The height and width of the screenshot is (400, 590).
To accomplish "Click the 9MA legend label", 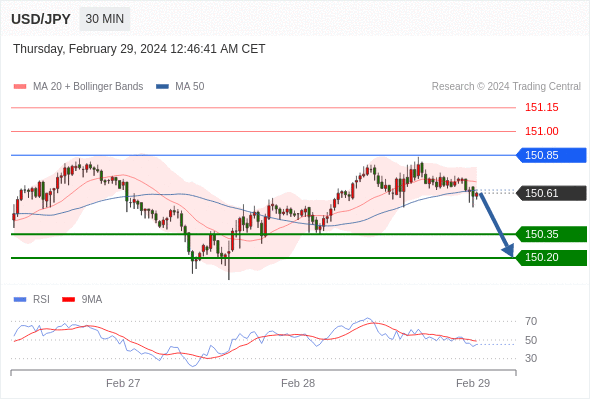I will pyautogui.click(x=92, y=300).
